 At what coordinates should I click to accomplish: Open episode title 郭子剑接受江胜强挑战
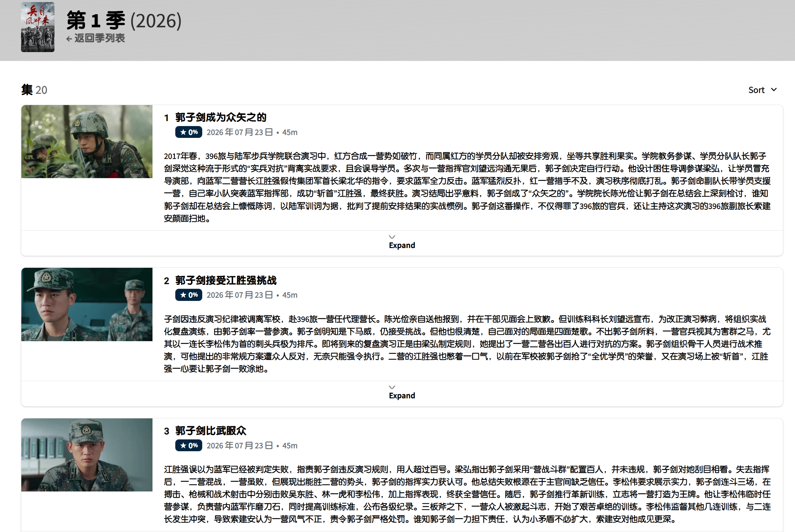coord(226,280)
